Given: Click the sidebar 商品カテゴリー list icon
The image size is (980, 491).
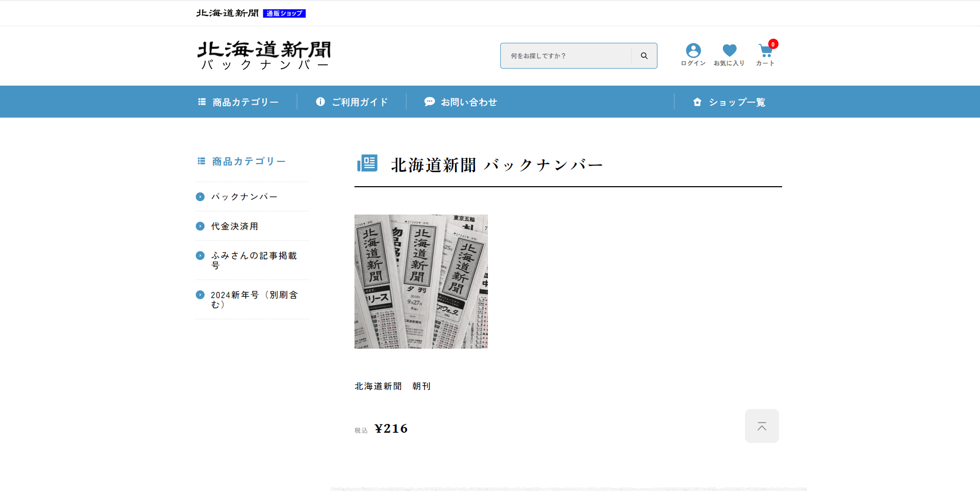Looking at the screenshot, I should coord(201,161).
